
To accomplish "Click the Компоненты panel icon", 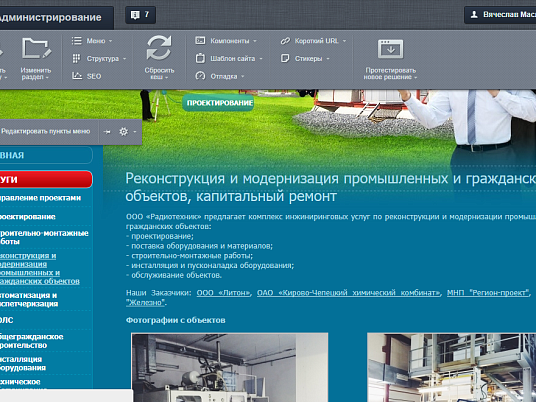I will [x=200, y=41].
